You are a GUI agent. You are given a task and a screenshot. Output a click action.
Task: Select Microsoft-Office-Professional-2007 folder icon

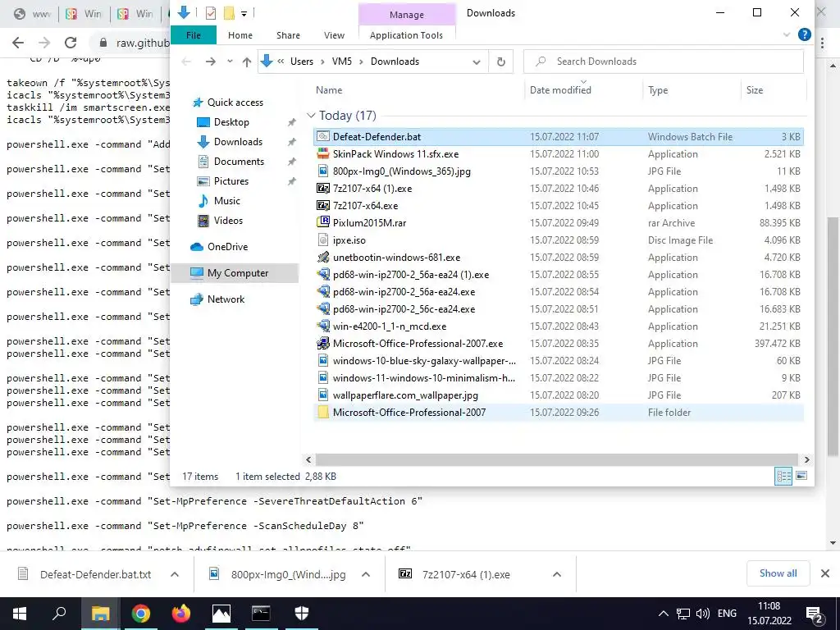pos(322,412)
